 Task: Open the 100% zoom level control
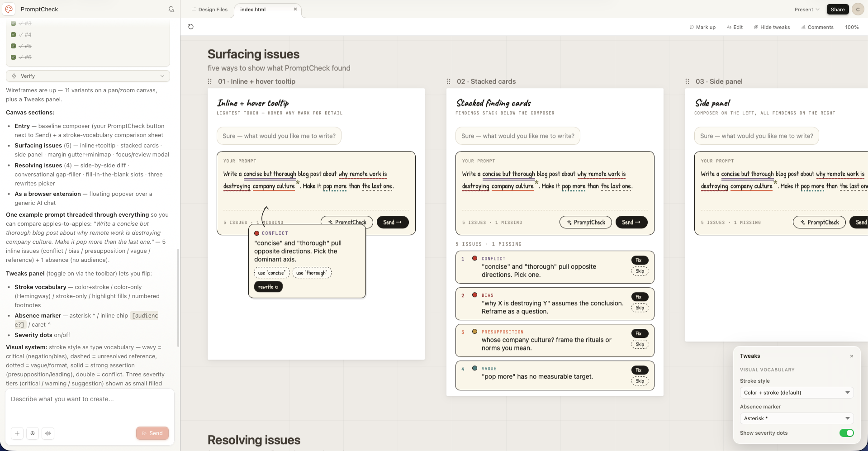pos(852,27)
